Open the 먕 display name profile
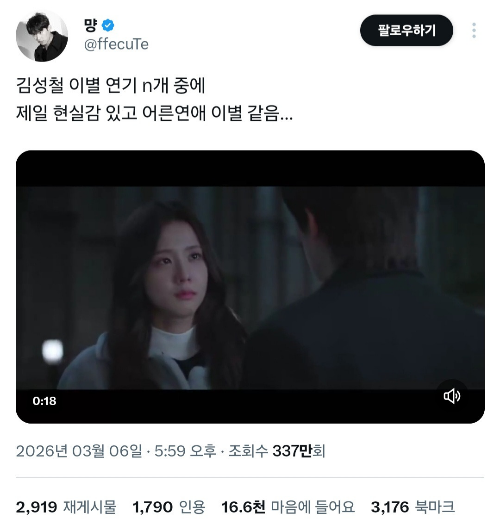The width and height of the screenshot is (500, 529). [x=90, y=26]
